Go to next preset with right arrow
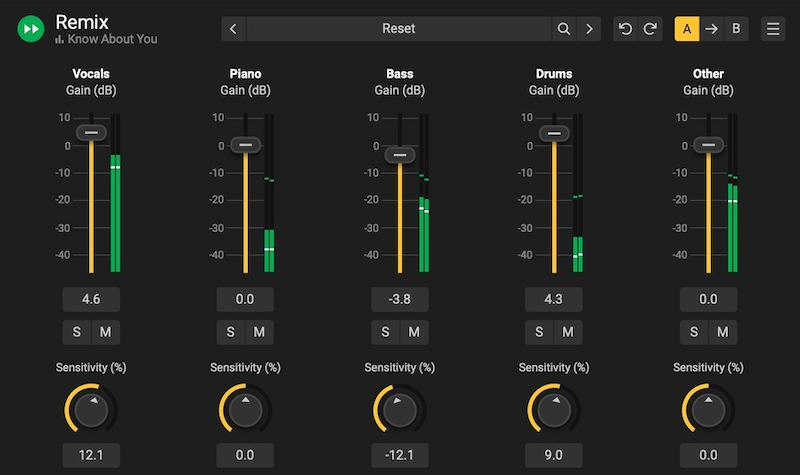This screenshot has width=800, height=475. pos(589,29)
